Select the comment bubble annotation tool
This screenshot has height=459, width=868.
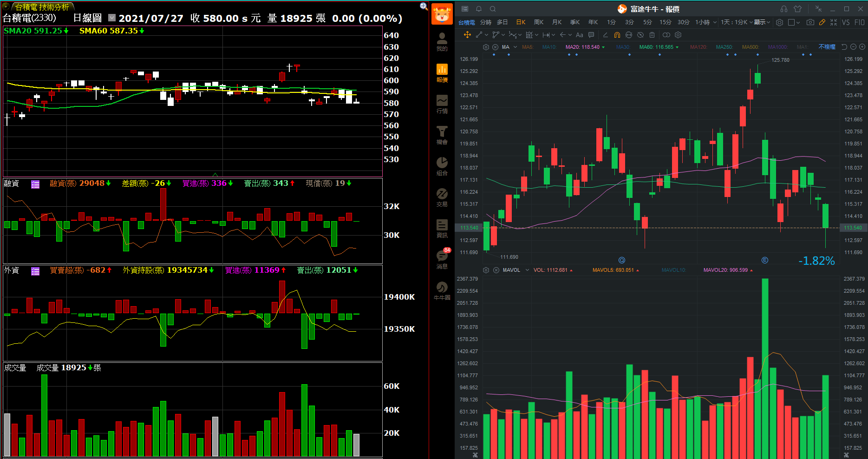(x=591, y=35)
